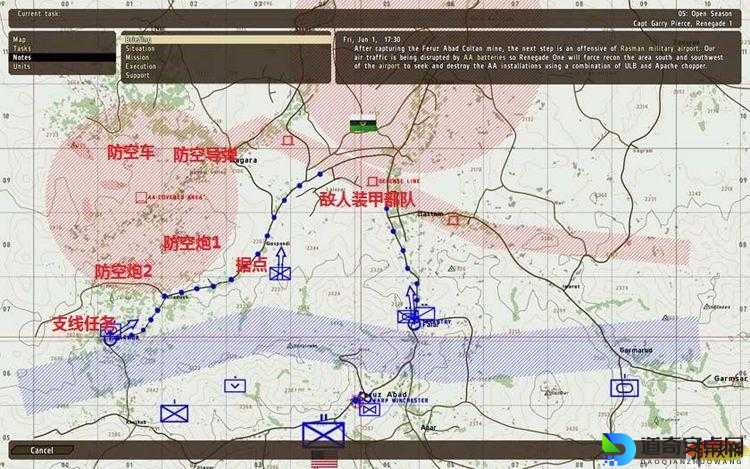750x469 pixels.
Task: Select the Situation note
Action: 226,48
